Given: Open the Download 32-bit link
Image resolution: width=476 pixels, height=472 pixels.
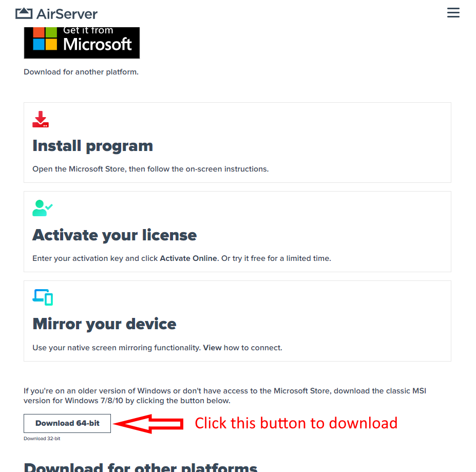Looking at the screenshot, I should pos(42,438).
